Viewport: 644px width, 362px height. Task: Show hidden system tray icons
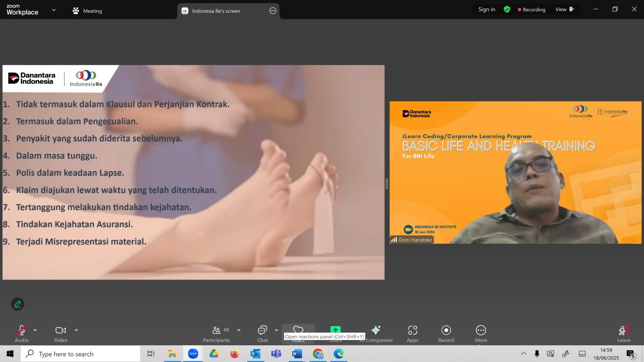click(x=524, y=354)
